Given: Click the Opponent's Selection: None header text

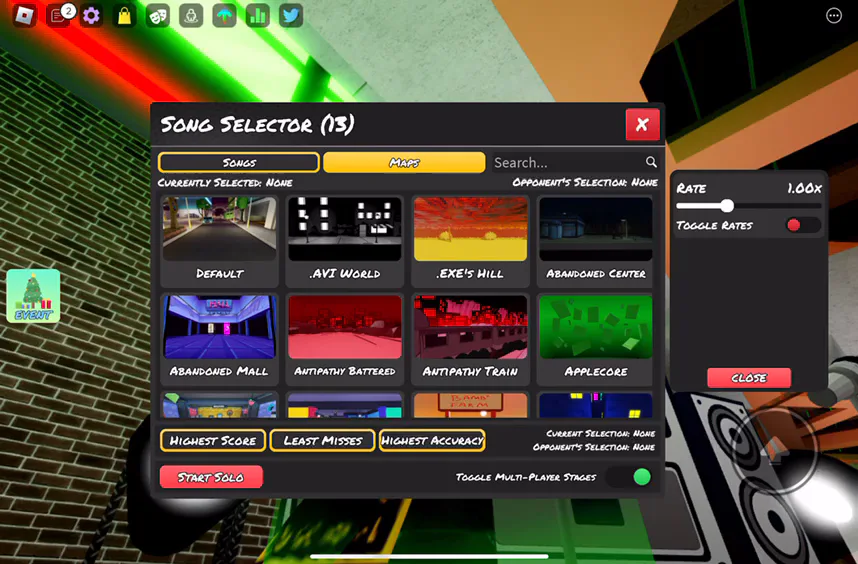Looking at the screenshot, I should click(585, 183).
